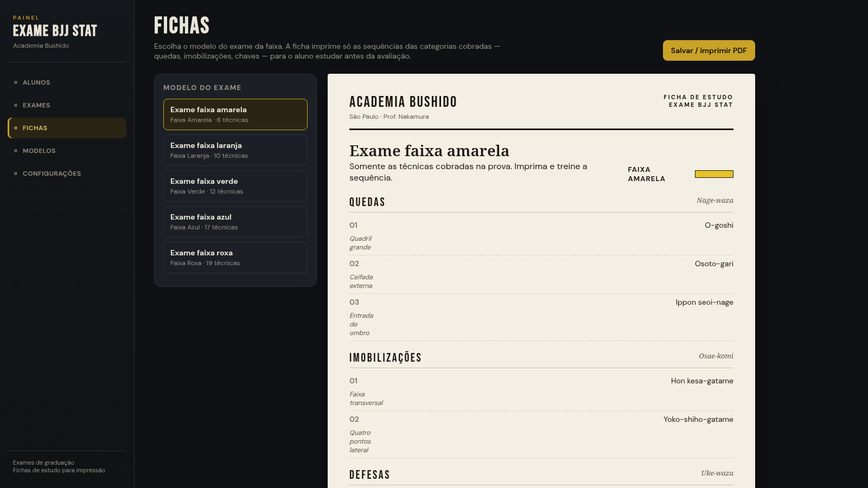Click the Nage-waza label
Viewport: 868px width, 488px height.
[715, 201]
